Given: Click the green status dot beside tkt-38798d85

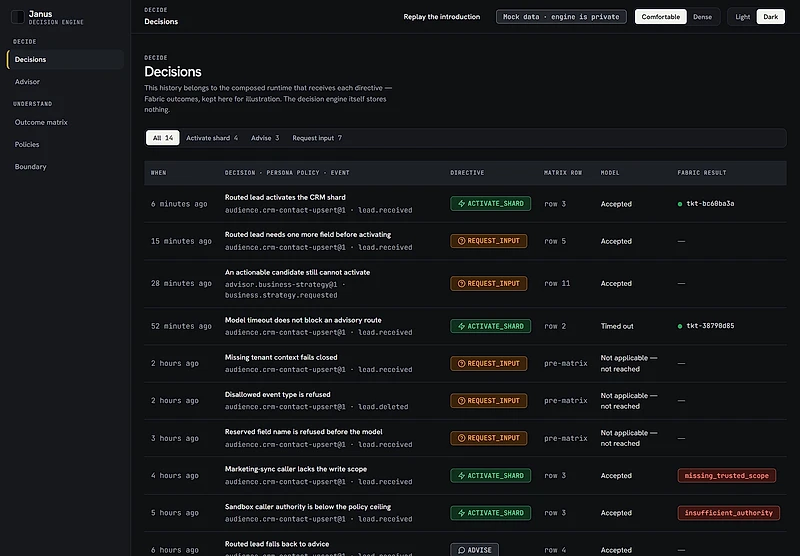Looking at the screenshot, I should tap(680, 326).
